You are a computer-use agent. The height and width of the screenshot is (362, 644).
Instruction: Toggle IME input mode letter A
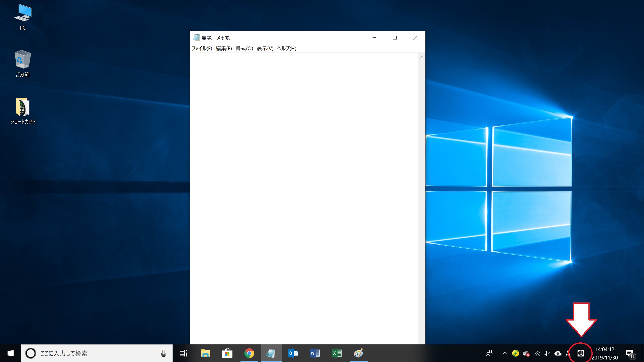pyautogui.click(x=568, y=353)
